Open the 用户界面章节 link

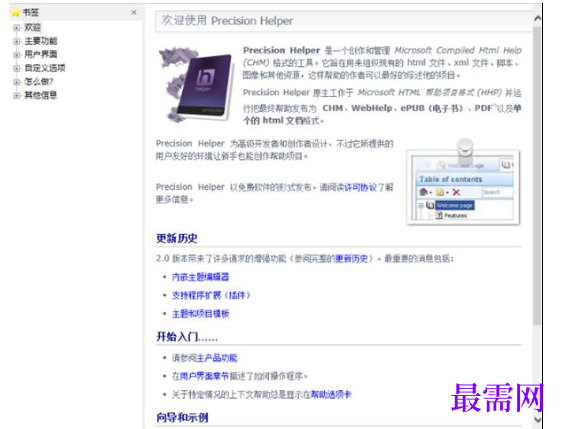click(x=204, y=376)
